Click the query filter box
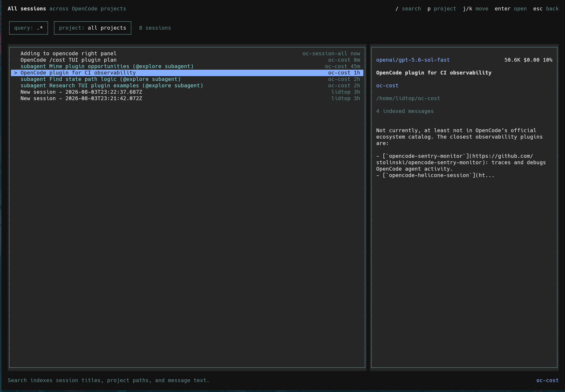This screenshot has height=392, width=565. [29, 28]
